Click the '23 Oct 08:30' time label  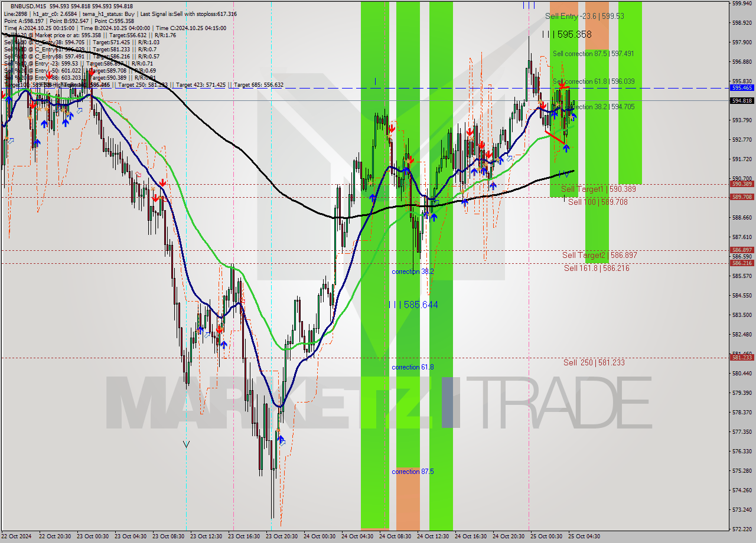tap(170, 537)
